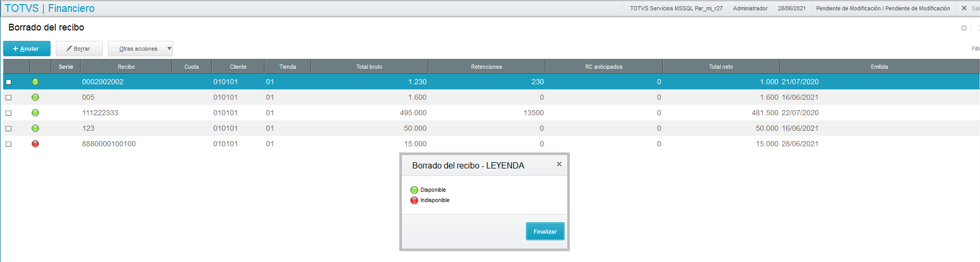Image resolution: width=980 pixels, height=262 pixels.
Task: Sort by the Cuota column header
Action: coord(192,67)
